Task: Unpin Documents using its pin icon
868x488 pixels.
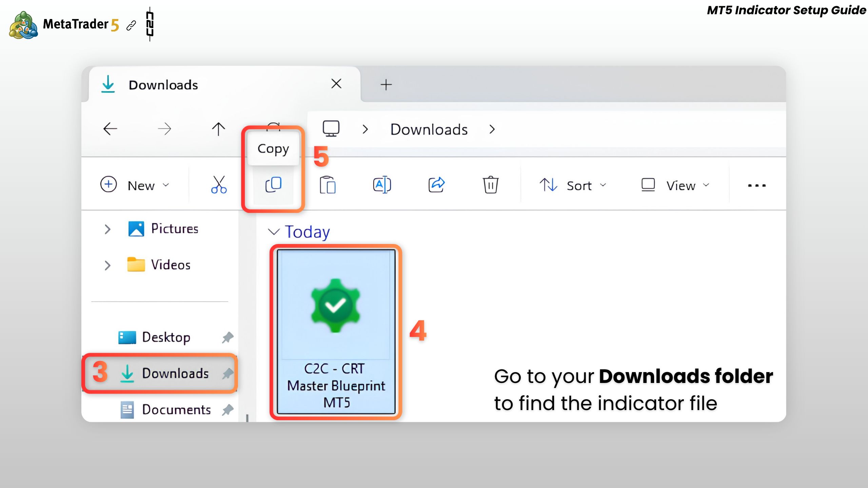Action: (228, 410)
